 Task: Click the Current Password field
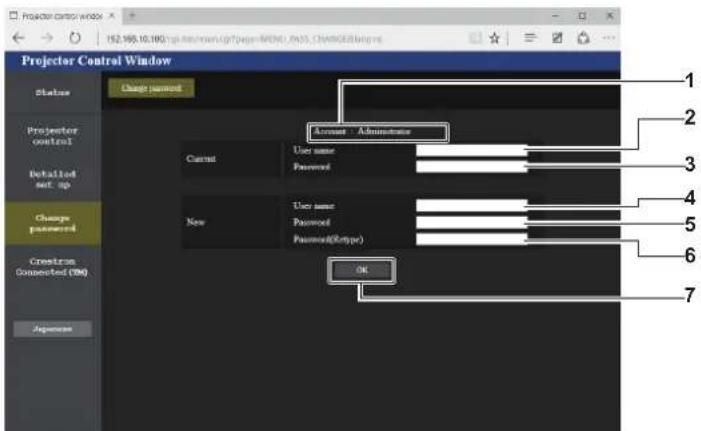point(472,167)
